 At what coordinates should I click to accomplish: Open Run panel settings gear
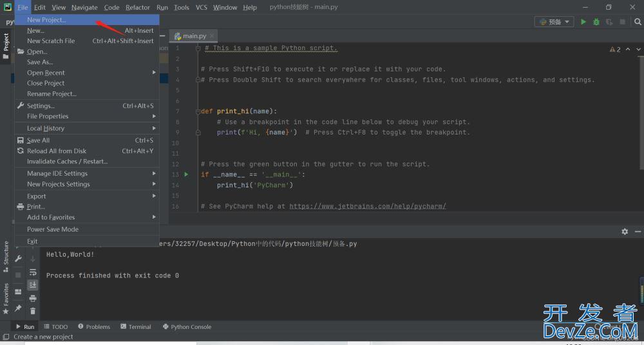625,232
